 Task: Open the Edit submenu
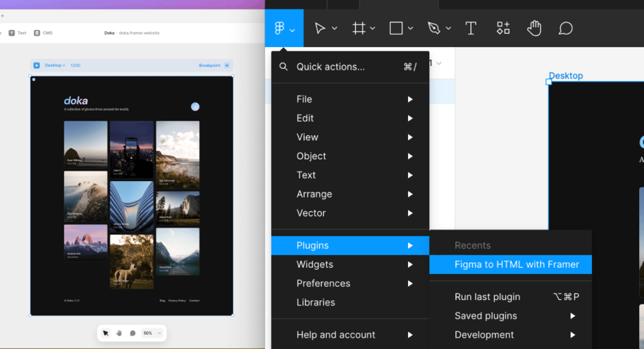click(350, 118)
